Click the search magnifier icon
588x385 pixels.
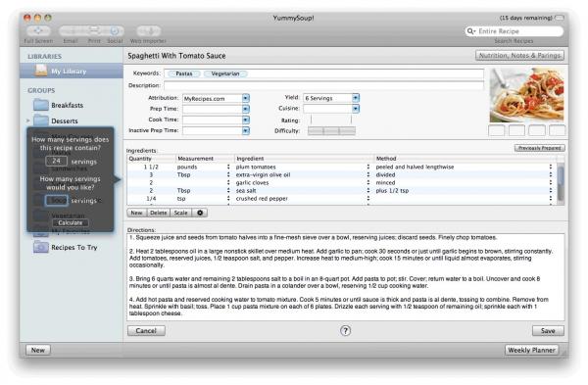click(470, 31)
